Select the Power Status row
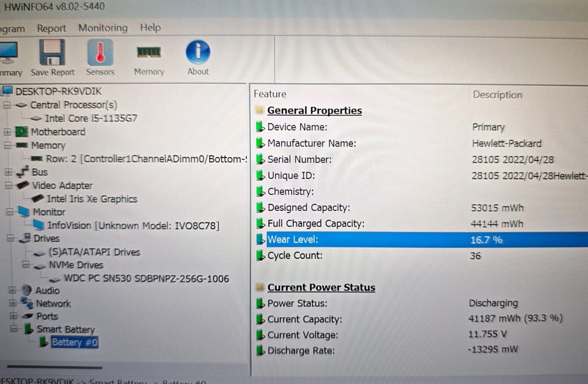 pos(421,303)
